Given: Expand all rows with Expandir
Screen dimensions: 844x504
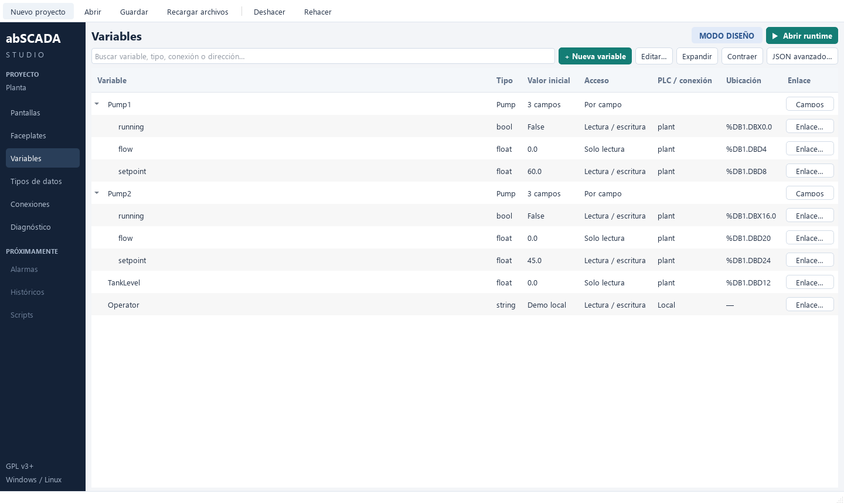Looking at the screenshot, I should coord(697,56).
